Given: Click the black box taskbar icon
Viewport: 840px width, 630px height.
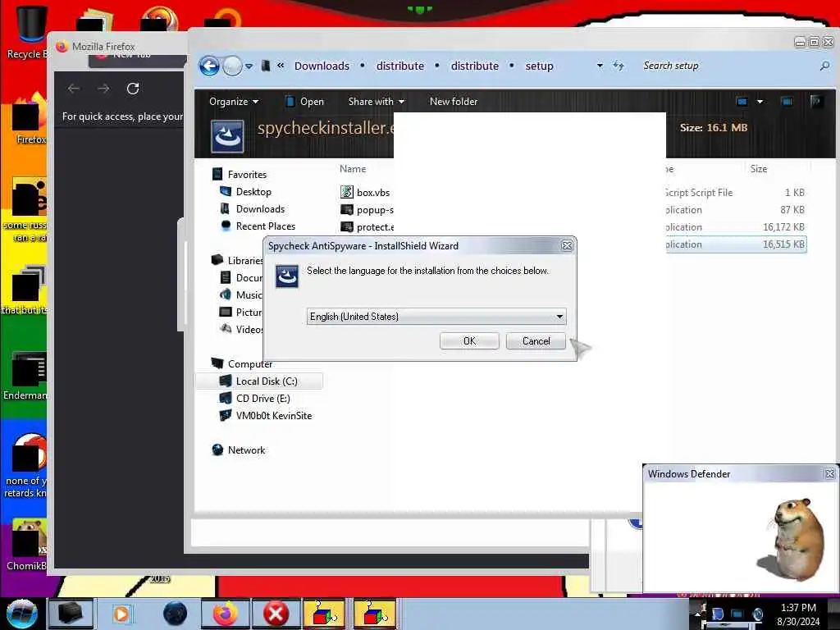Looking at the screenshot, I should (x=71, y=614).
